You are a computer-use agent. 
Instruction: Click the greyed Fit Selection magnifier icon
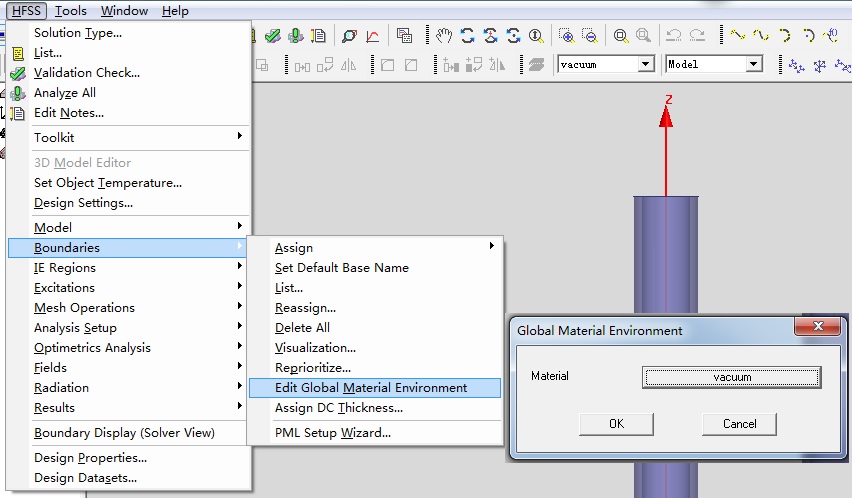(643, 36)
